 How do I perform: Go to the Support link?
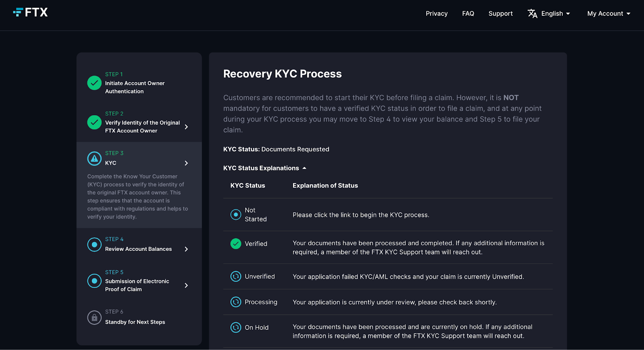point(500,14)
